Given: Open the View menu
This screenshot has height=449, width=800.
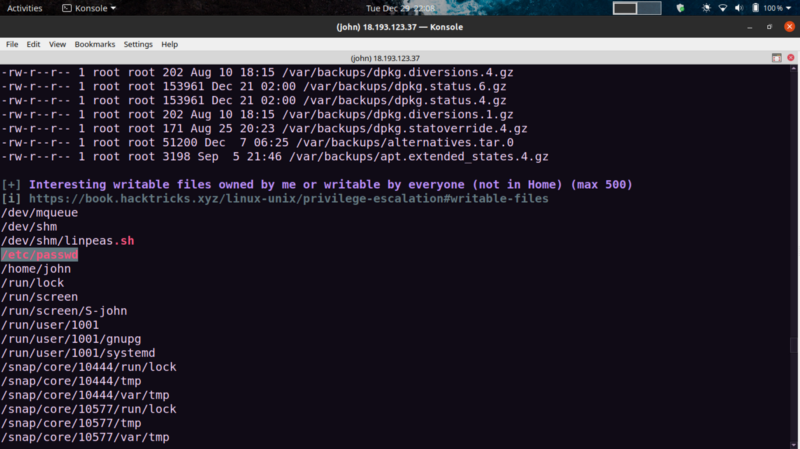Looking at the screenshot, I should (57, 44).
